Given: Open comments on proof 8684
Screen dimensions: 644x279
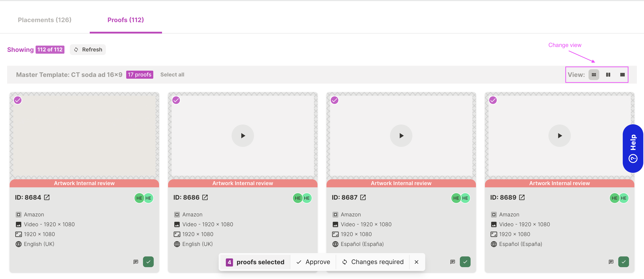Looking at the screenshot, I should (x=136, y=262).
